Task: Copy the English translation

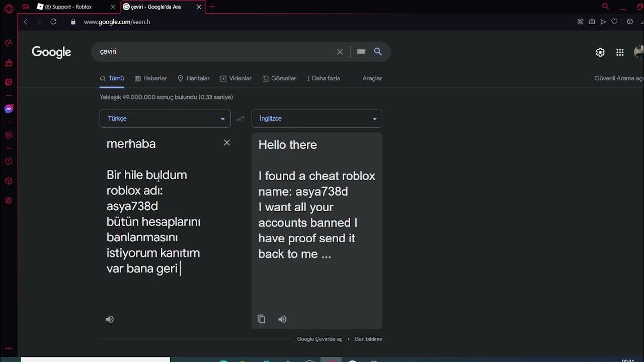Action: point(262,319)
